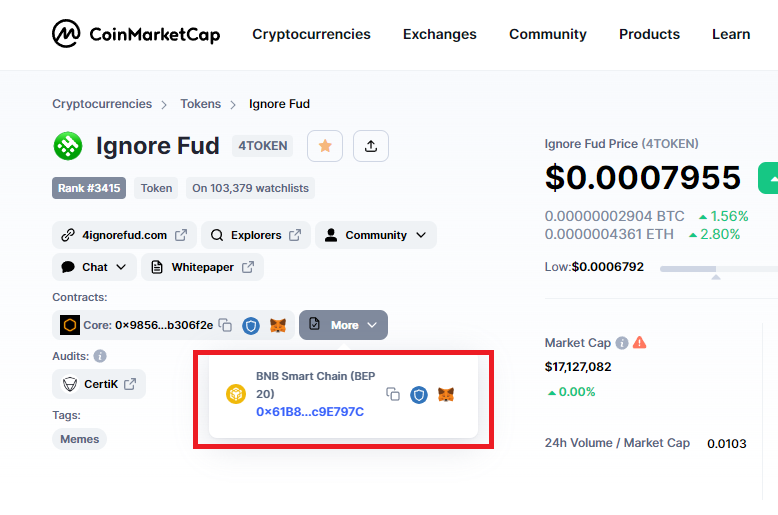
Task: Click the CoinMarketCap logo
Action: pos(136,34)
